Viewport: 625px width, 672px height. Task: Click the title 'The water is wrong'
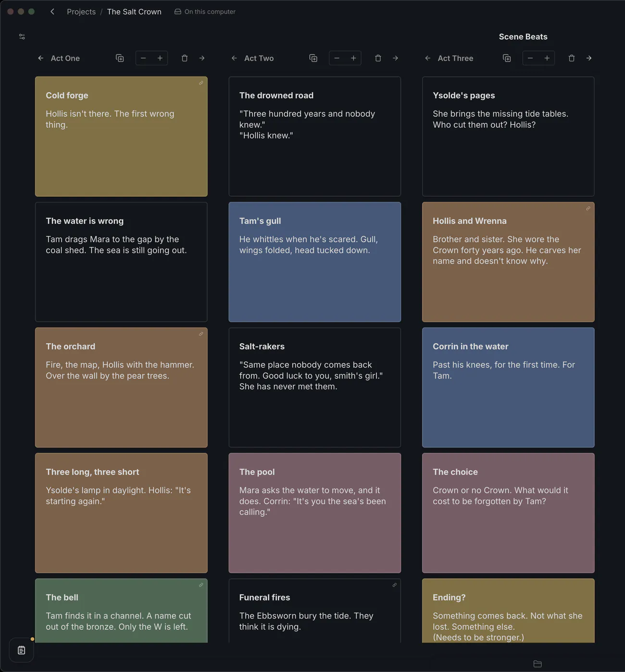85,221
